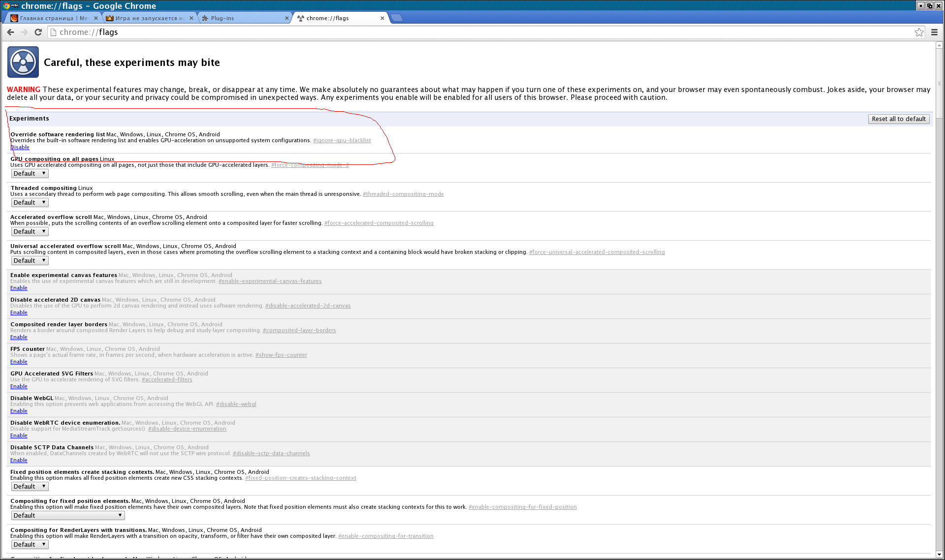The width and height of the screenshot is (945, 560).
Task: Open a new tab with the new-tab button
Action: 397,18
